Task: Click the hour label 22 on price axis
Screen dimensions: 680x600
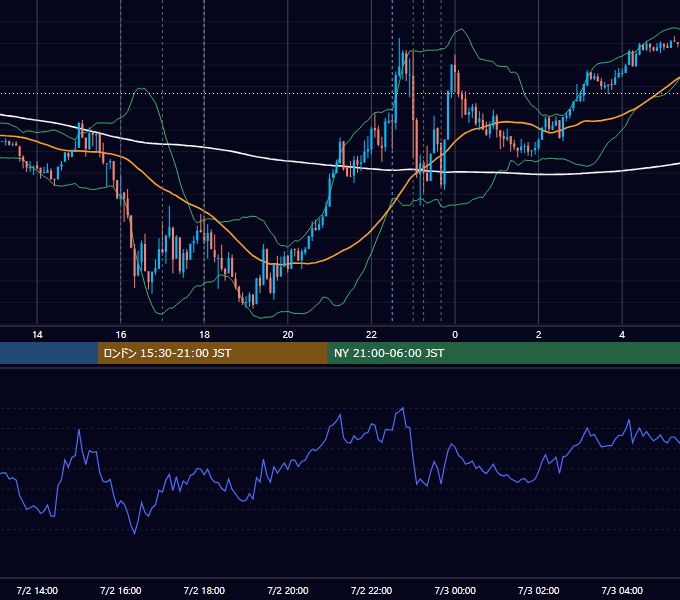Action: point(371,335)
